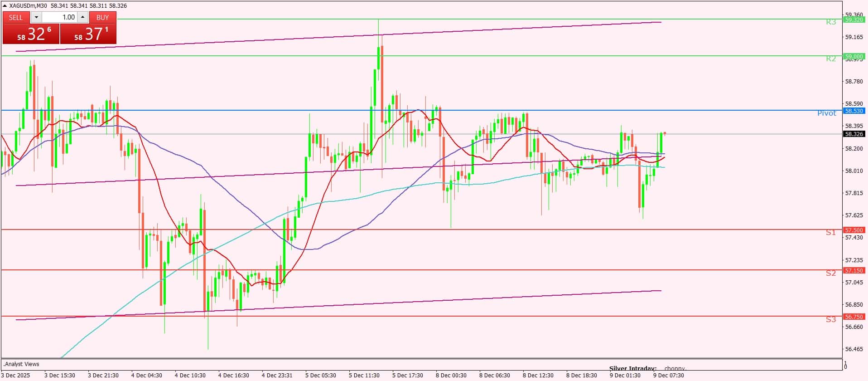
Task: Click the sell price 58.326 tile
Action: tap(31, 34)
